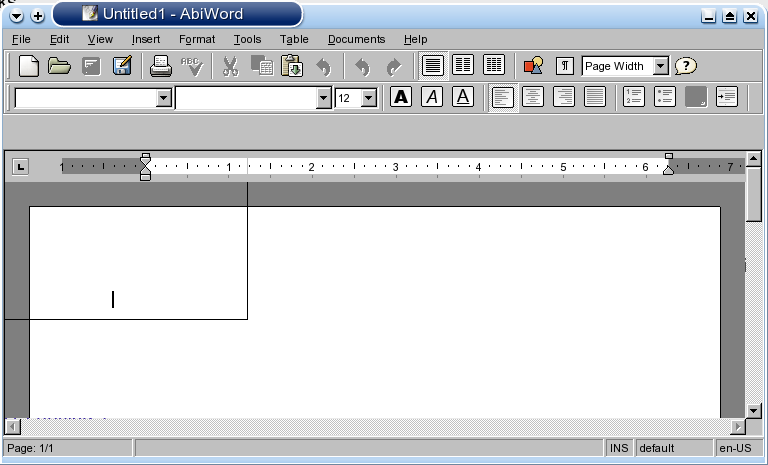Open the font size dropdown showing 12

368,98
